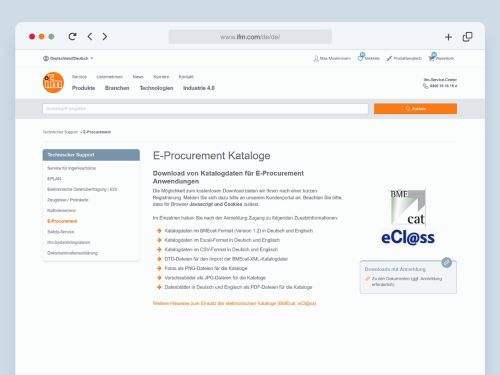Click 'Katalogdaten im Excel-Format' list entry
Screen dimensions: 500x375
pos(222,240)
